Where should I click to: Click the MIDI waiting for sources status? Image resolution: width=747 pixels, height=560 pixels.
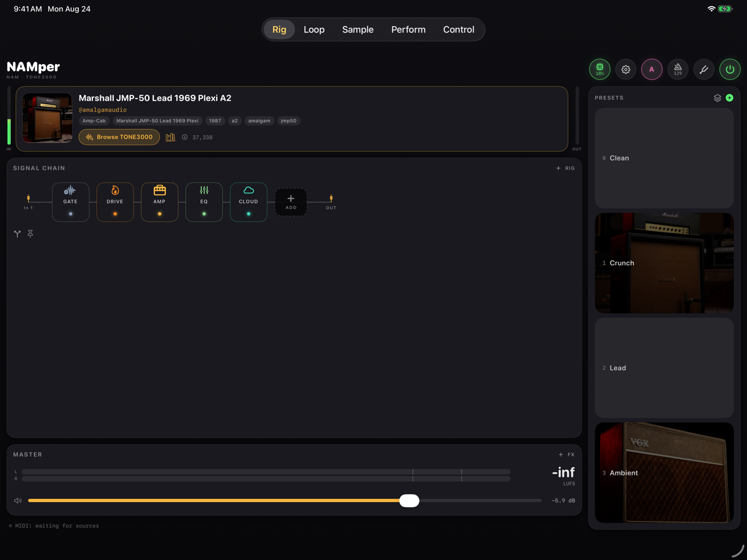pos(54,526)
